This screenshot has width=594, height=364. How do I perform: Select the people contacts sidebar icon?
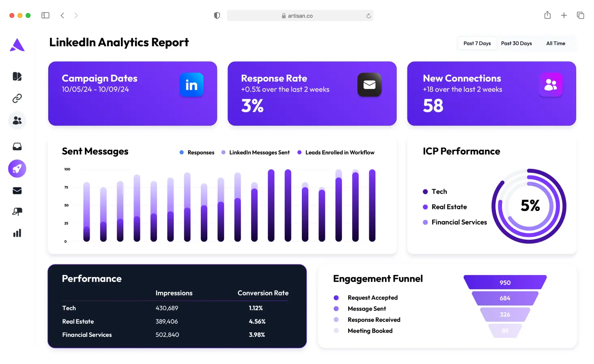pyautogui.click(x=17, y=121)
